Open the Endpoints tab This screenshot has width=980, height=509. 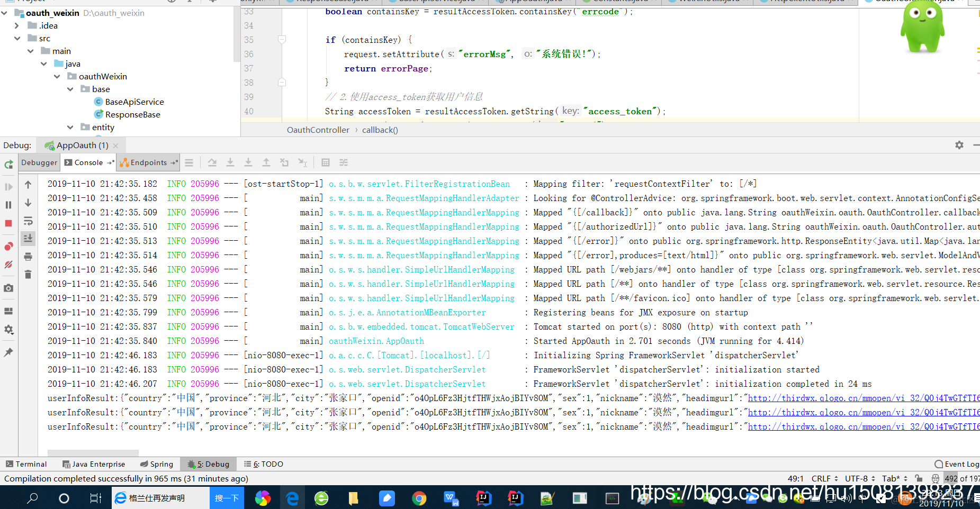click(x=148, y=162)
